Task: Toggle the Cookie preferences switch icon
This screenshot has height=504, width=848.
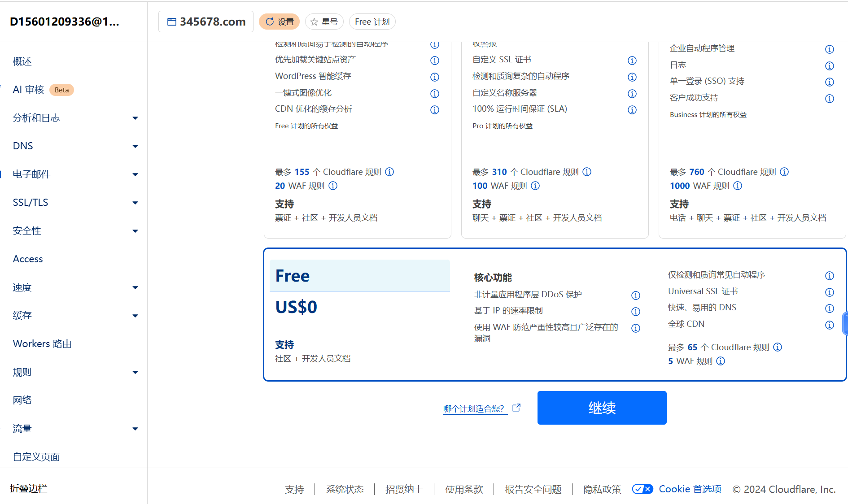Action: pos(643,489)
